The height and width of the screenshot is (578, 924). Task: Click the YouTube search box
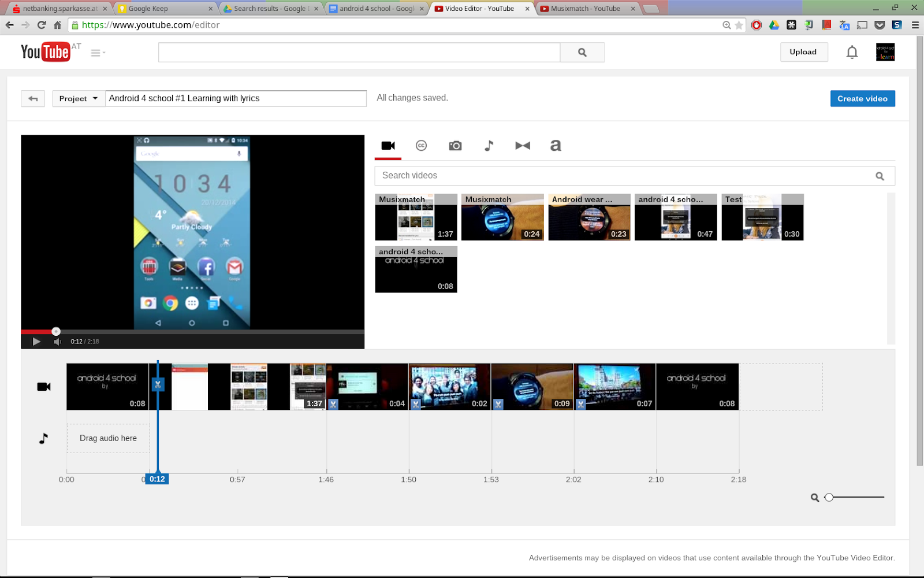(359, 53)
